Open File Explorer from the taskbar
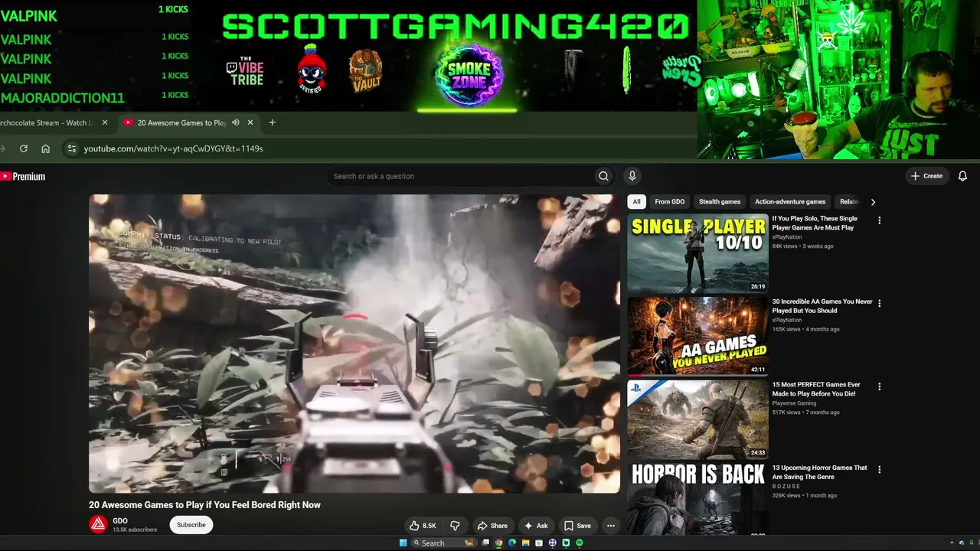980x551 pixels. pos(525,543)
